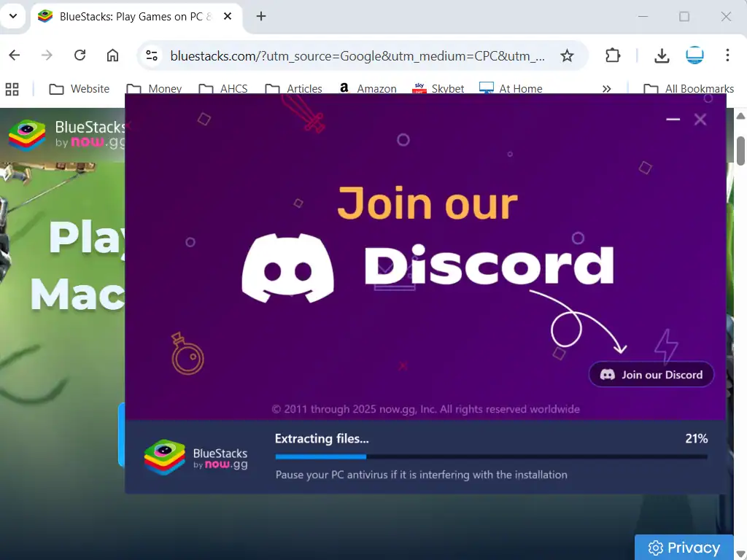
Task: Navigate back with the back arrow
Action: point(15,55)
